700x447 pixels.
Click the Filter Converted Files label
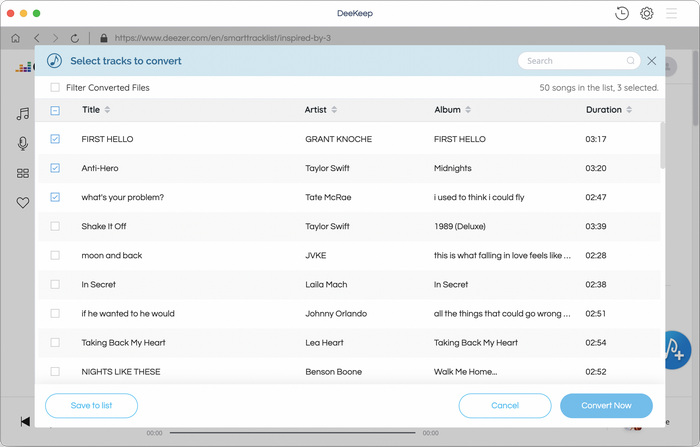pyautogui.click(x=108, y=88)
